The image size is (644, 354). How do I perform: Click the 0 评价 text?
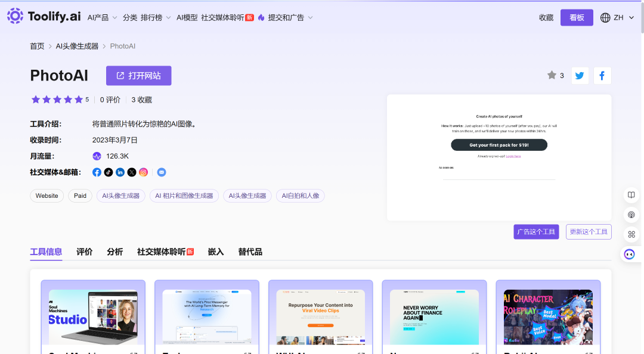110,100
